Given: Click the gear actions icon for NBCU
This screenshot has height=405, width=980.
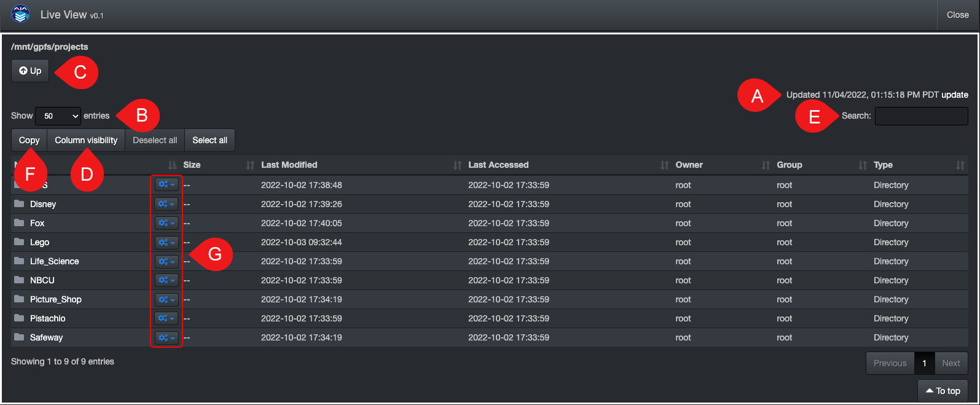Looking at the screenshot, I should 166,280.
